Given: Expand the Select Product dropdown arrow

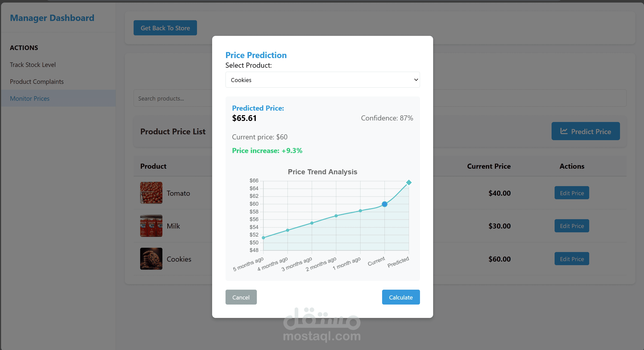Looking at the screenshot, I should pyautogui.click(x=416, y=80).
